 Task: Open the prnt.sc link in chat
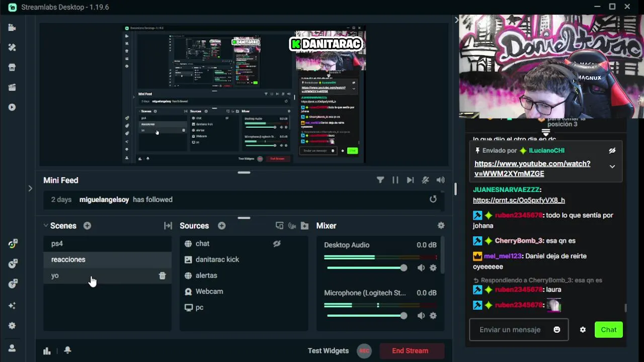519,200
